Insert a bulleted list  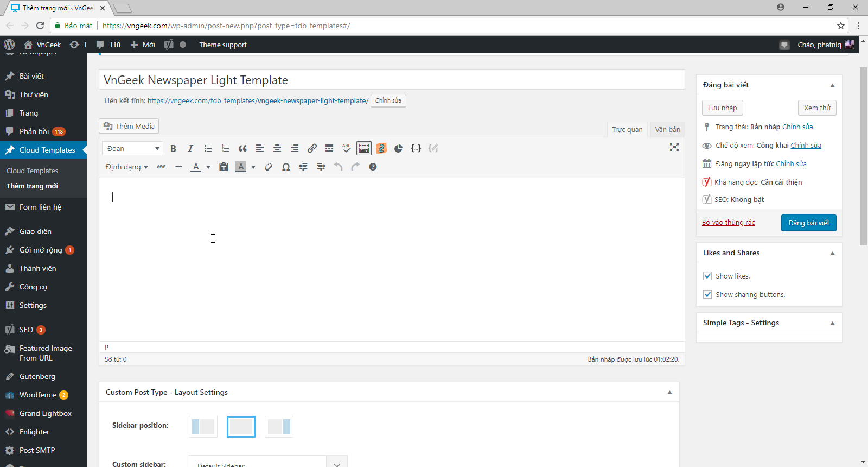[208, 148]
